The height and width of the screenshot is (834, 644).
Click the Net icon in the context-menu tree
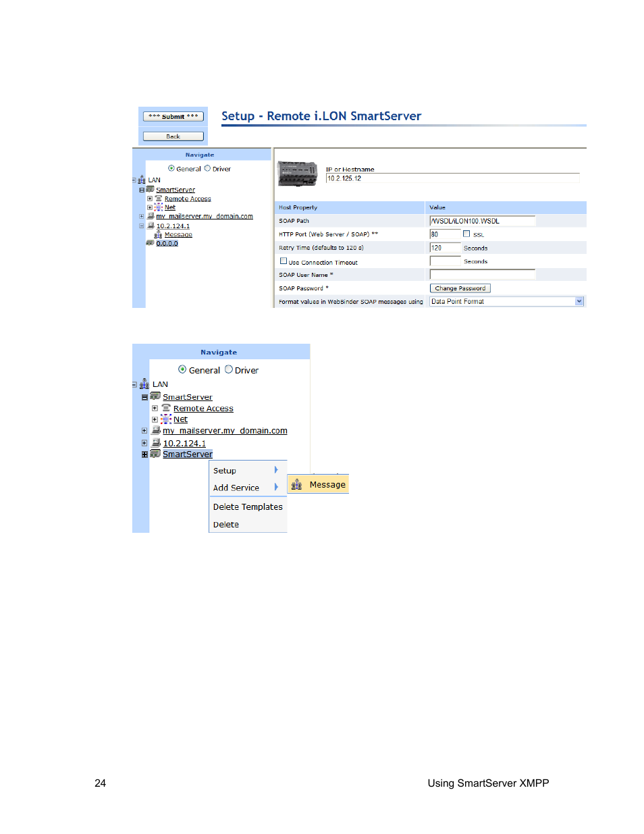click(166, 419)
